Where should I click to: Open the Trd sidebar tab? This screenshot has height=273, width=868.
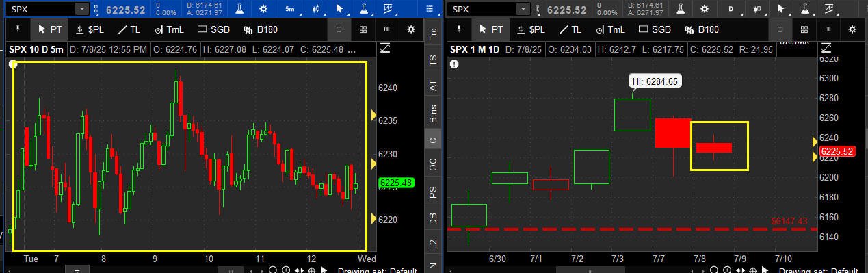[432, 34]
